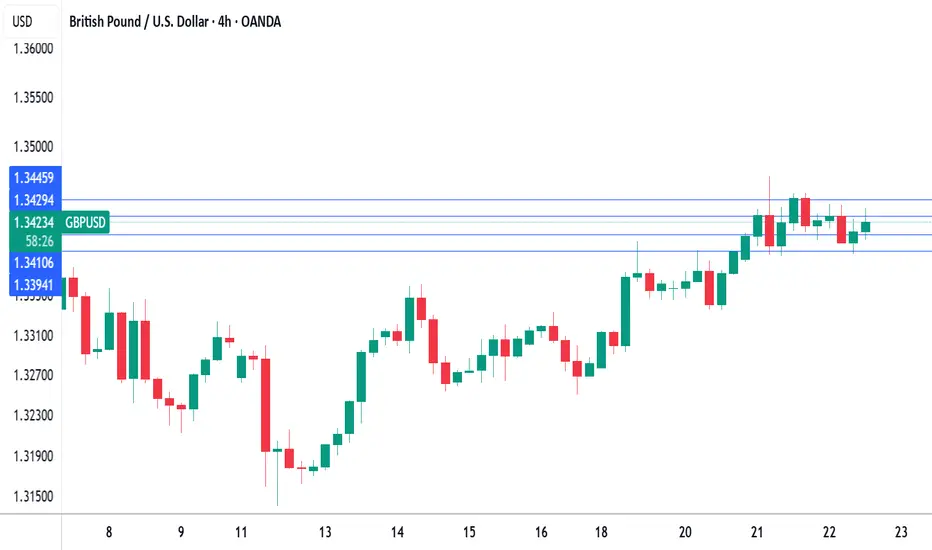Image resolution: width=932 pixels, height=550 pixels.
Task: Open the British Pound / U.S. Dollar symbol title
Action: click(x=175, y=22)
